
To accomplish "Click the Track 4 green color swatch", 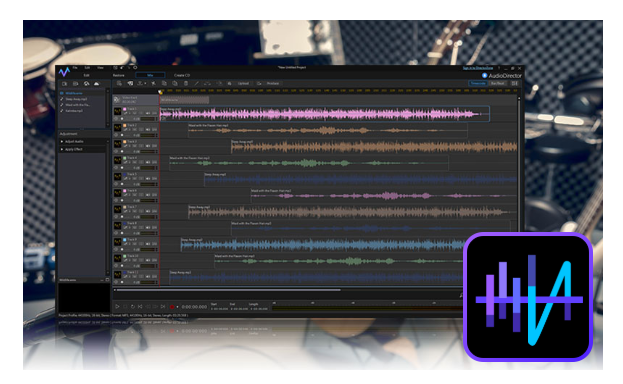I will pos(125,158).
